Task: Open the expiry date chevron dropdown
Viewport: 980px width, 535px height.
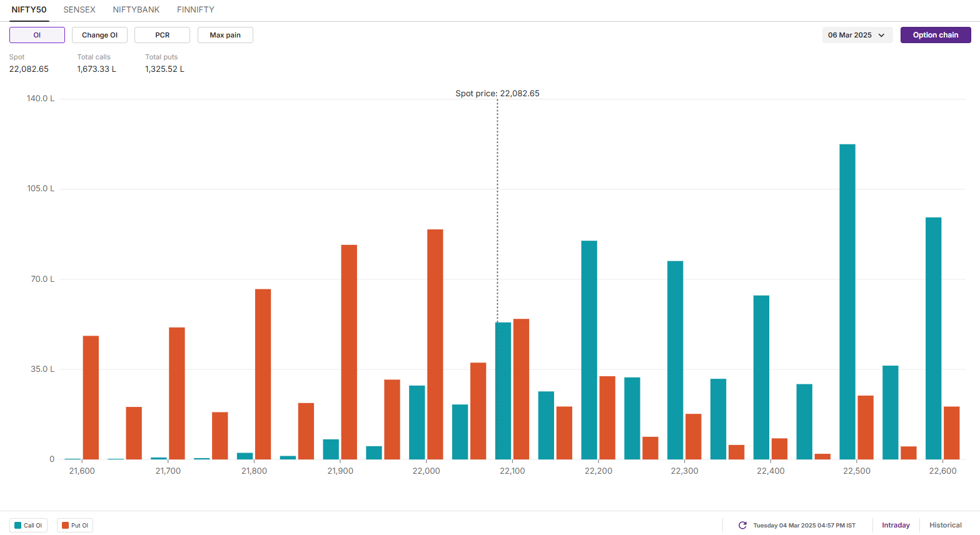Action: pyautogui.click(x=881, y=35)
